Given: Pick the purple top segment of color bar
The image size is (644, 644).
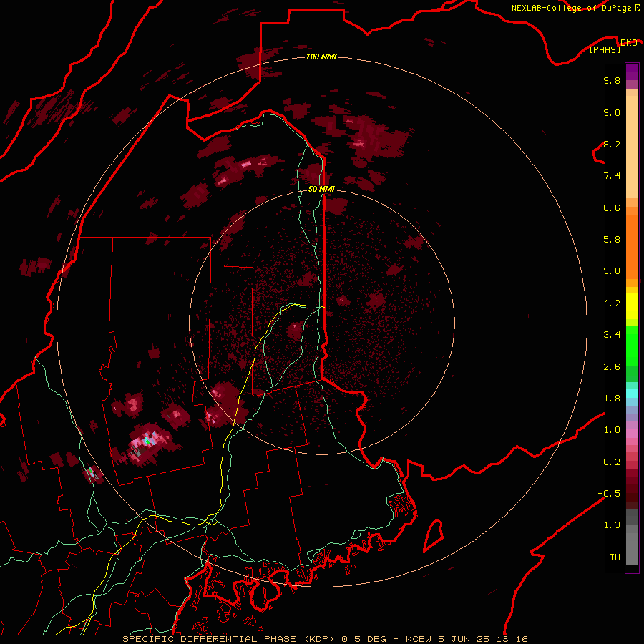Looking at the screenshot, I should click(x=632, y=72).
